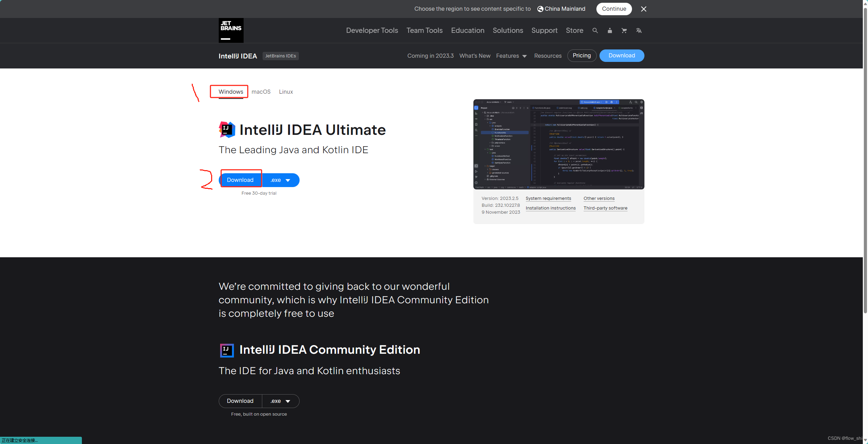Click the China Mainland globe icon

tap(540, 9)
